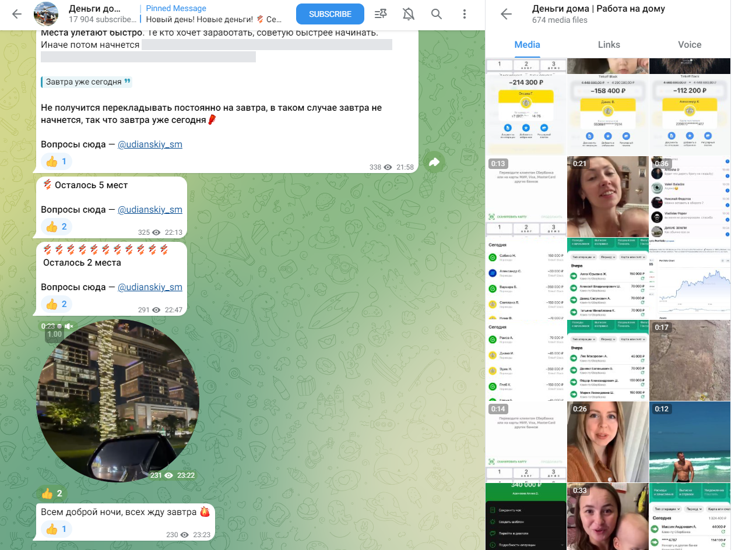Click the forward share arrow button
Image resolution: width=756 pixels, height=550 pixels.
pyautogui.click(x=434, y=163)
